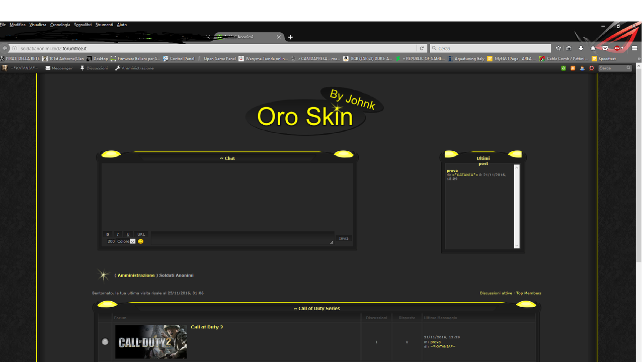The width and height of the screenshot is (644, 362).
Task: Reload the current page
Action: (422, 48)
